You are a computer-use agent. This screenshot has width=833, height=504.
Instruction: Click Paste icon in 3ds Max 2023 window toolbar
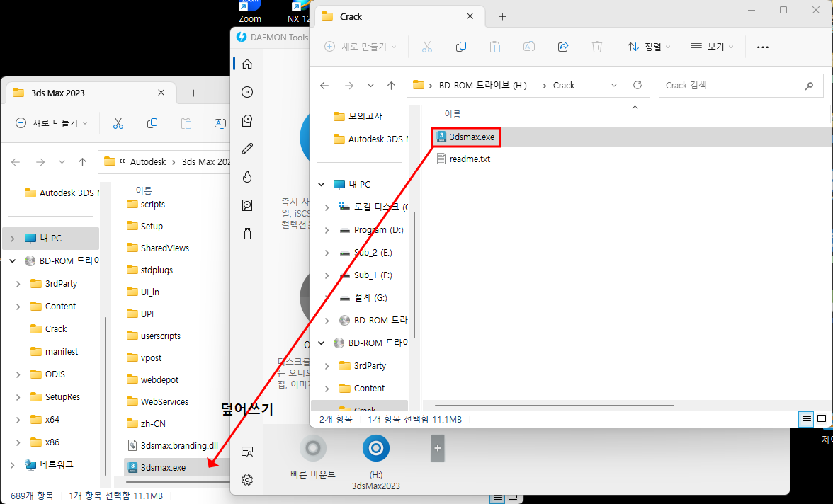(x=186, y=123)
